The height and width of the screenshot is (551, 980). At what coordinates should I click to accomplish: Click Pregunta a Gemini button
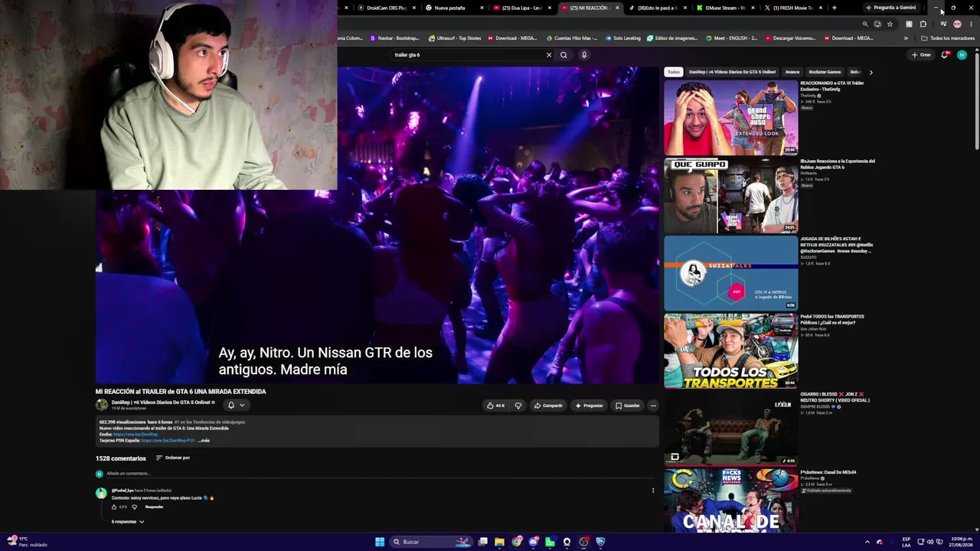pos(890,8)
